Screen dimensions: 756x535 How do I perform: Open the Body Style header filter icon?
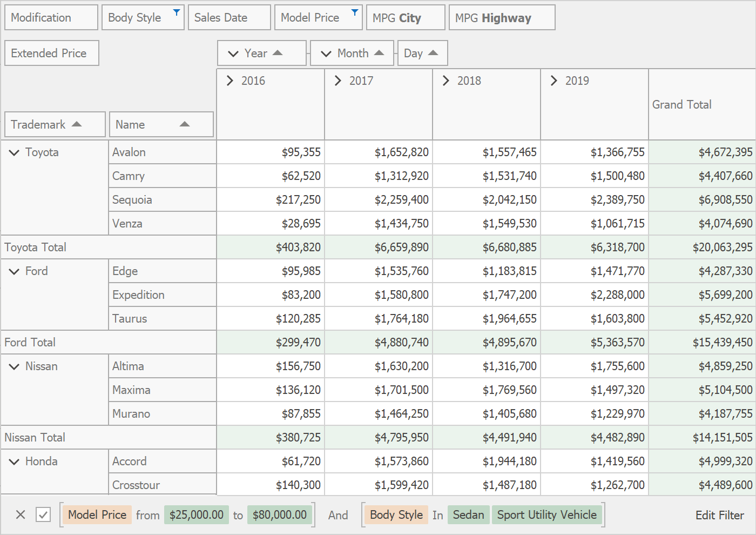[177, 12]
